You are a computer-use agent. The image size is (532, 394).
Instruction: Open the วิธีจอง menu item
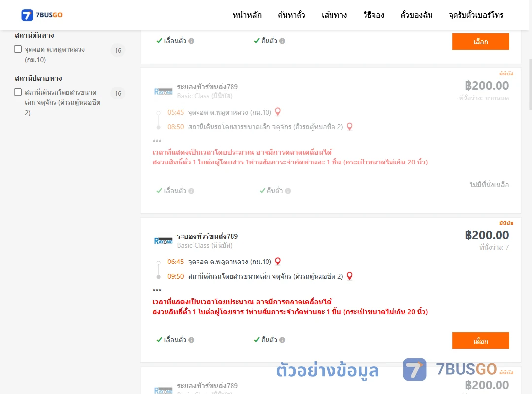[373, 15]
